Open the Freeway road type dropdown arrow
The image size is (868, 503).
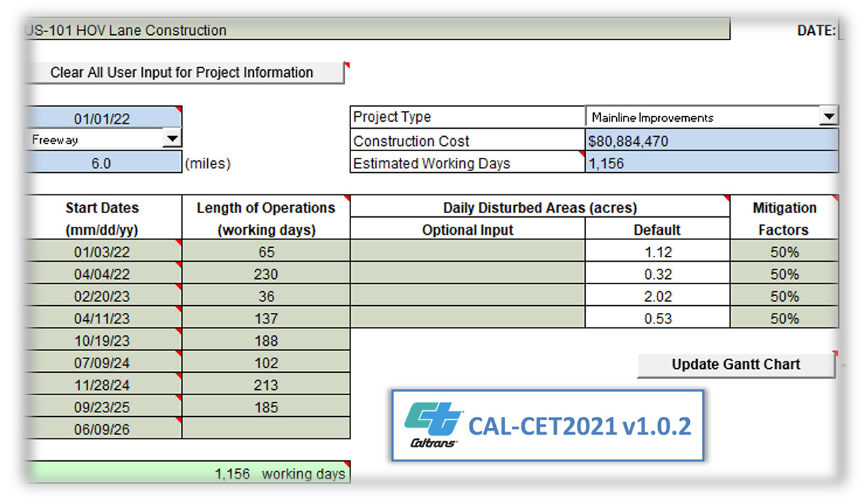172,139
